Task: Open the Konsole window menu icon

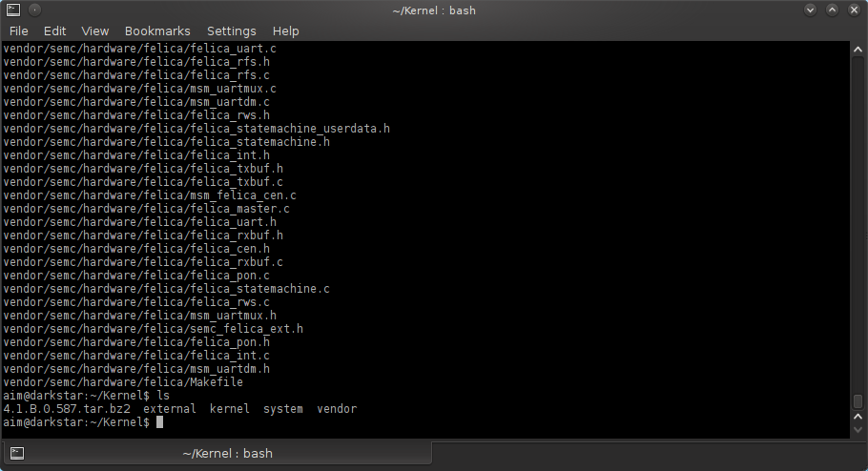Action: (13, 10)
